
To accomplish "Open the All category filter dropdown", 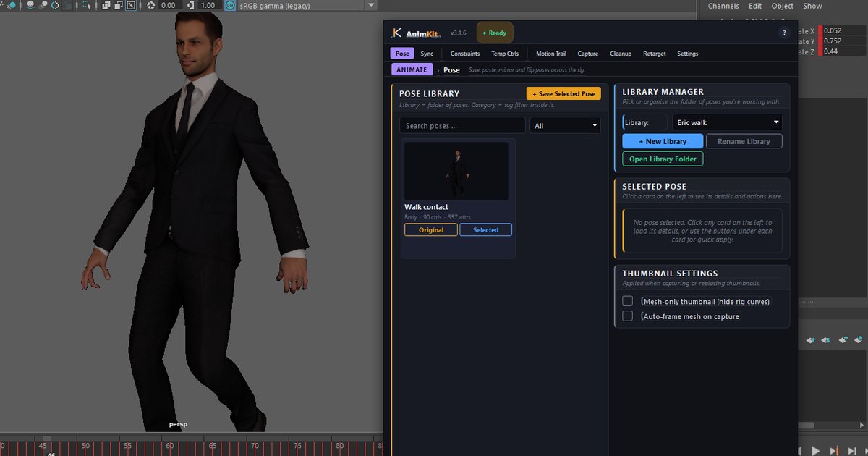I will [566, 126].
